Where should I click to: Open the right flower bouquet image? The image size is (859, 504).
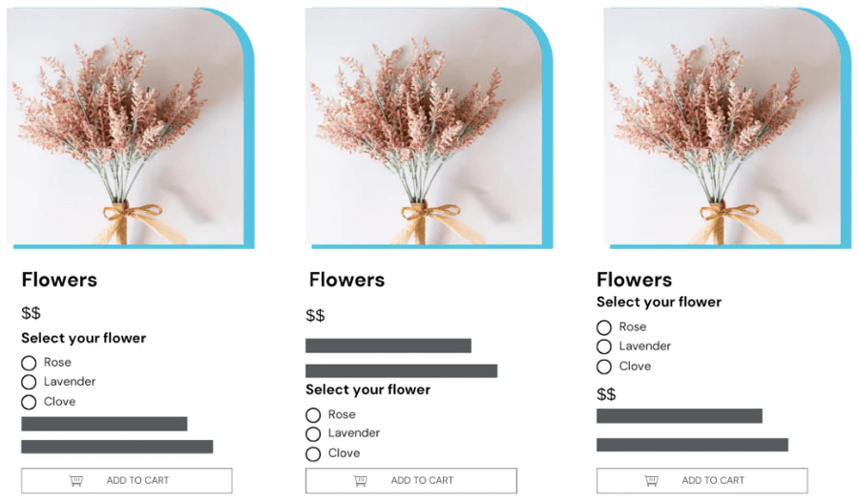pyautogui.click(x=723, y=126)
